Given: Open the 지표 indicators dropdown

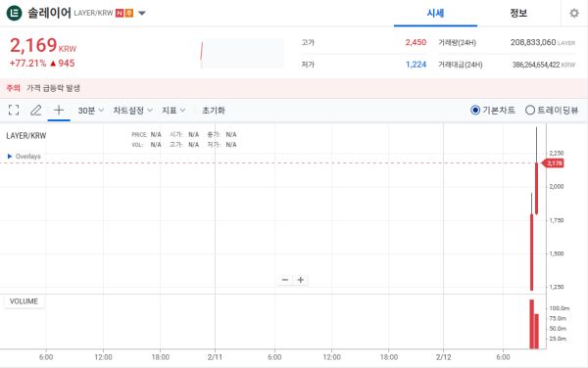Looking at the screenshot, I should coord(173,111).
